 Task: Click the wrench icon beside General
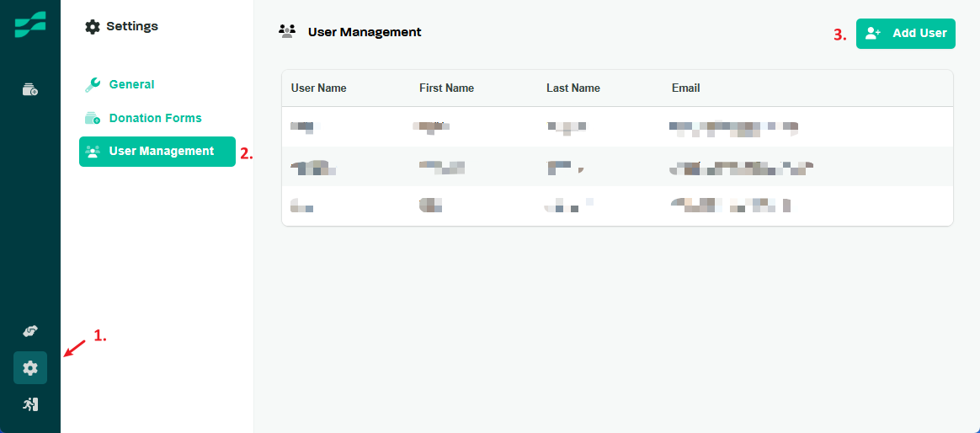[93, 84]
